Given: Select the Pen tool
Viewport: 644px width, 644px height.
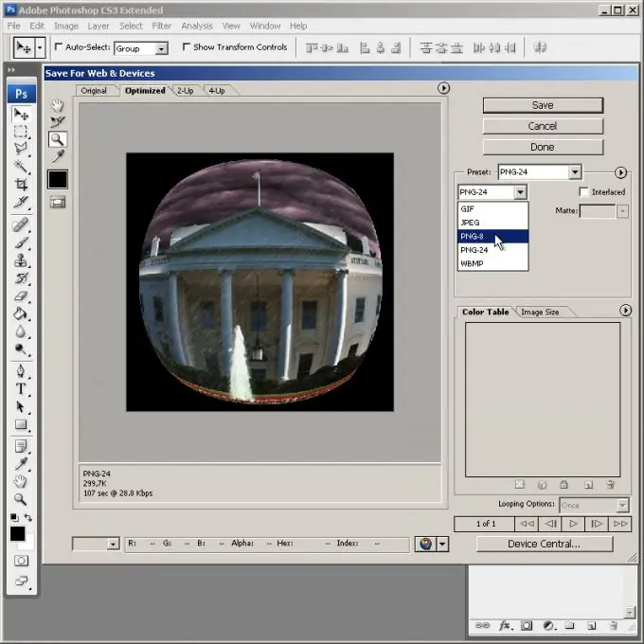Looking at the screenshot, I should coord(21,371).
